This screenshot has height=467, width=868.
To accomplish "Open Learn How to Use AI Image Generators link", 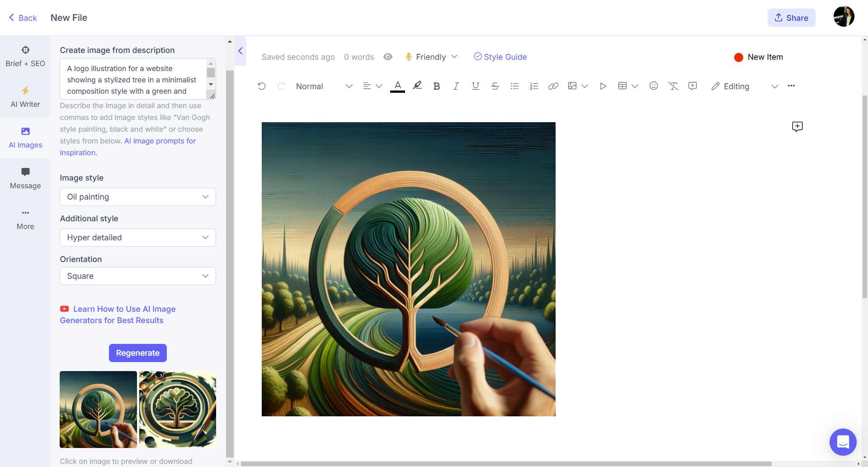I will [x=118, y=315].
